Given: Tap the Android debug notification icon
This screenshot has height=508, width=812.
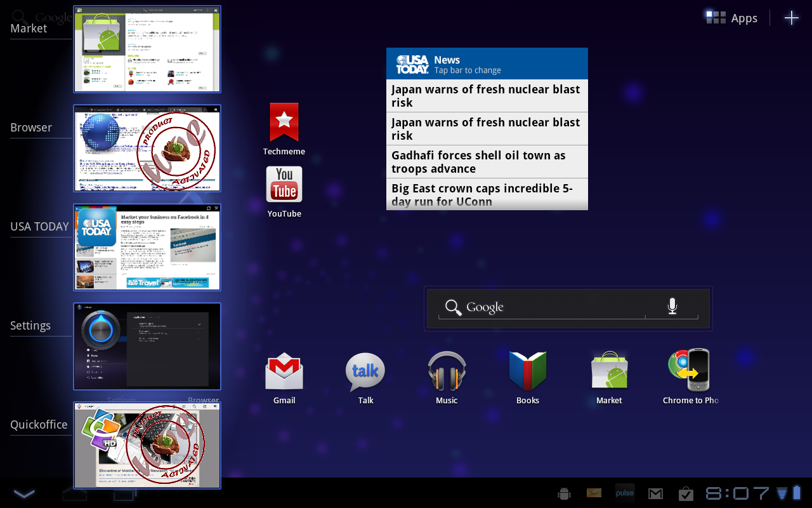Looking at the screenshot, I should (563, 493).
